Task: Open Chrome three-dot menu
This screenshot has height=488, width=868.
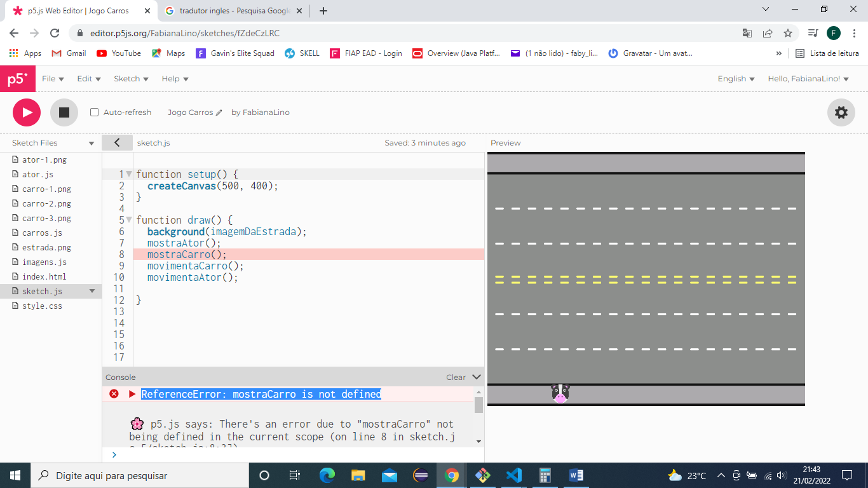Action: tap(854, 33)
